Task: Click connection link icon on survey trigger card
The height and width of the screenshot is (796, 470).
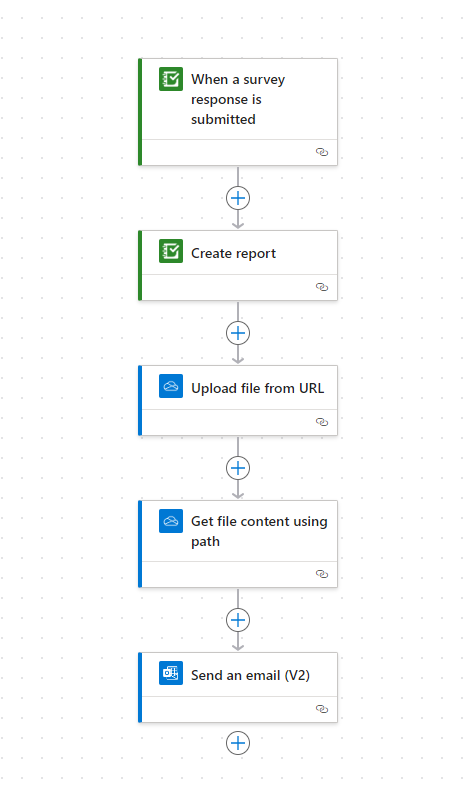Action: [x=322, y=152]
